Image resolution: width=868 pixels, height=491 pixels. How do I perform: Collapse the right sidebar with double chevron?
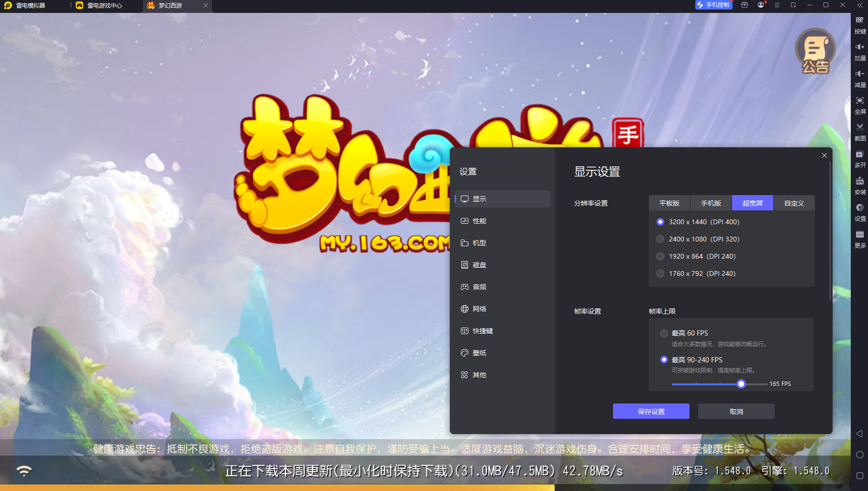pyautogui.click(x=860, y=5)
